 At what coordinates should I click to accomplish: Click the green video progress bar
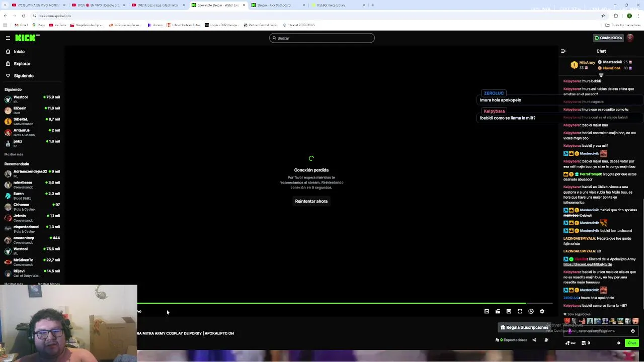click(x=332, y=303)
